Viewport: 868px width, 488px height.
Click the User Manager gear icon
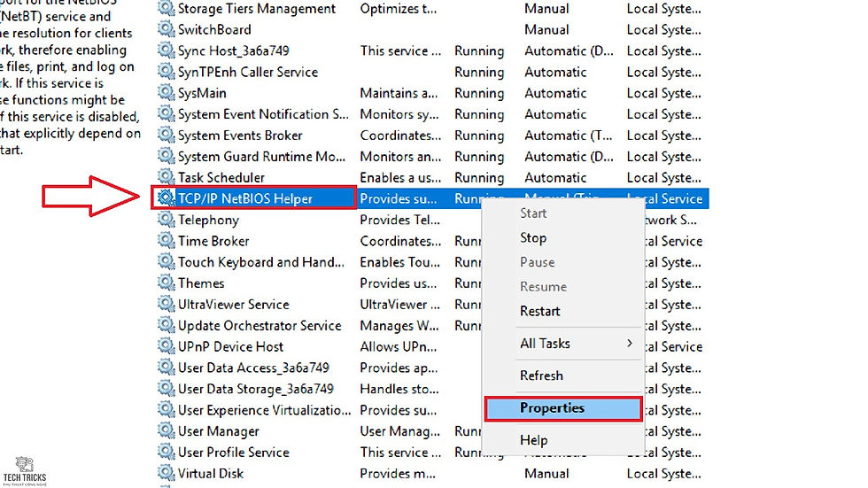point(166,430)
